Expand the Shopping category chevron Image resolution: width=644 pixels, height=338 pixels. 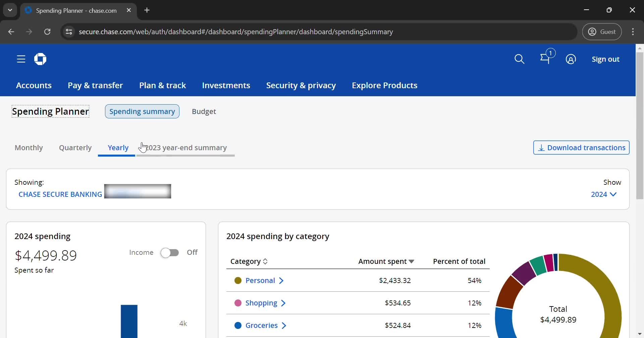coord(283,303)
